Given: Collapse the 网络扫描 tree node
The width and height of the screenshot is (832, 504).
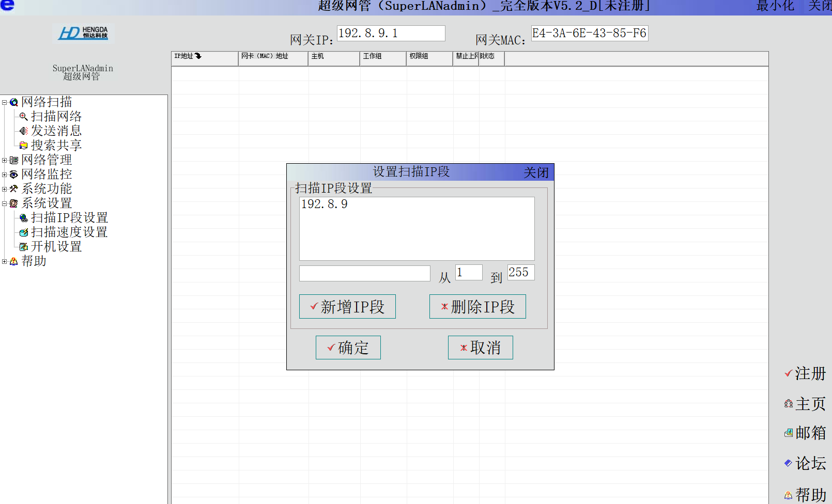Looking at the screenshot, I should tap(5, 102).
